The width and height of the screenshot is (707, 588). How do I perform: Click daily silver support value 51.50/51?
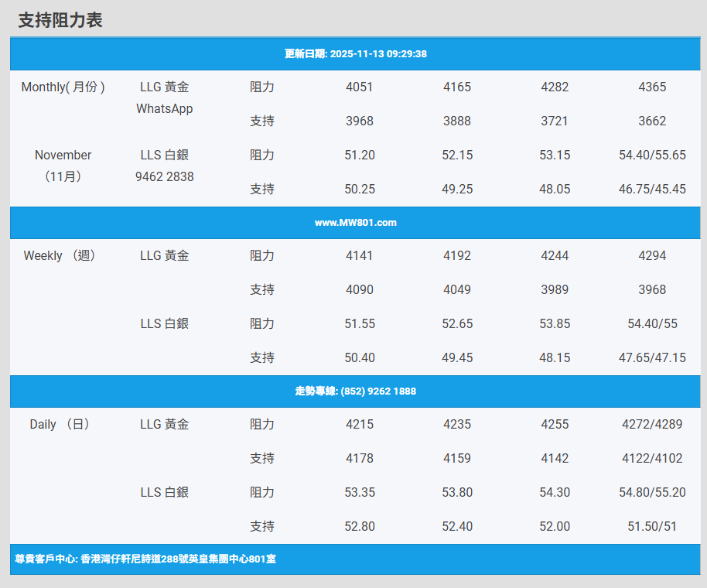pos(652,527)
